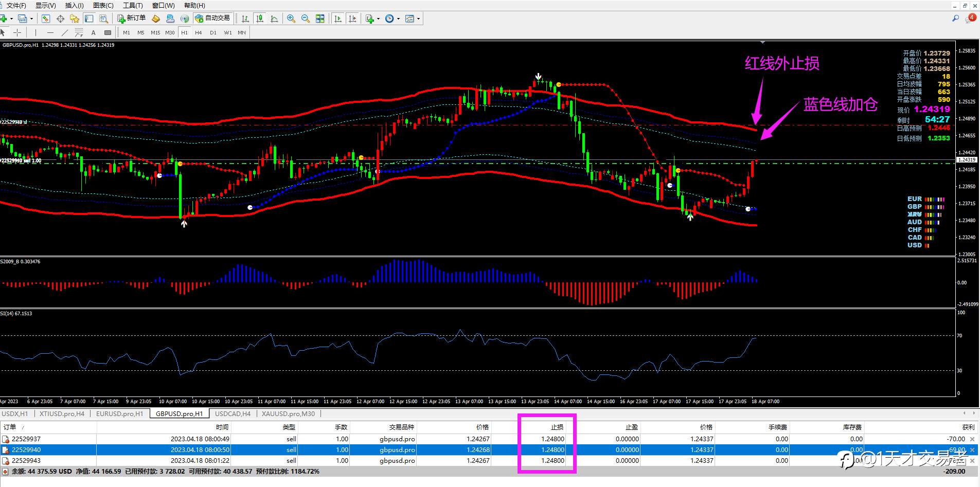980x487 pixels.
Task: Switch chart to line chart style
Action: (274, 19)
